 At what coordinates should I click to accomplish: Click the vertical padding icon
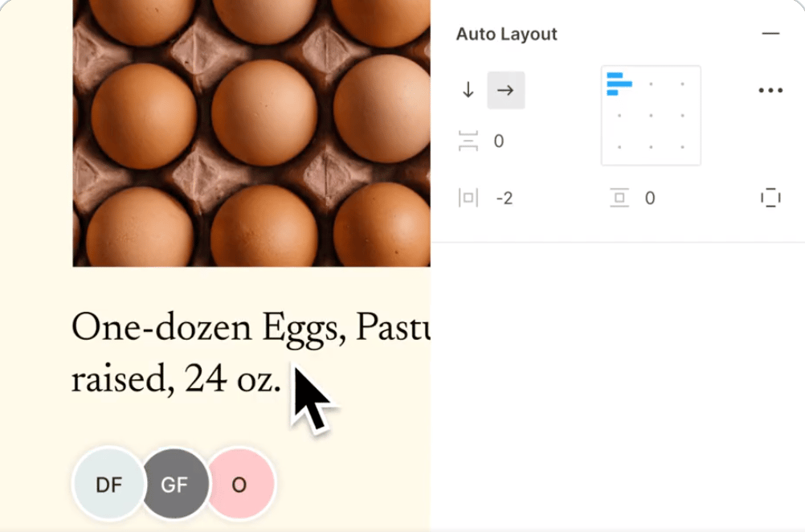(619, 198)
